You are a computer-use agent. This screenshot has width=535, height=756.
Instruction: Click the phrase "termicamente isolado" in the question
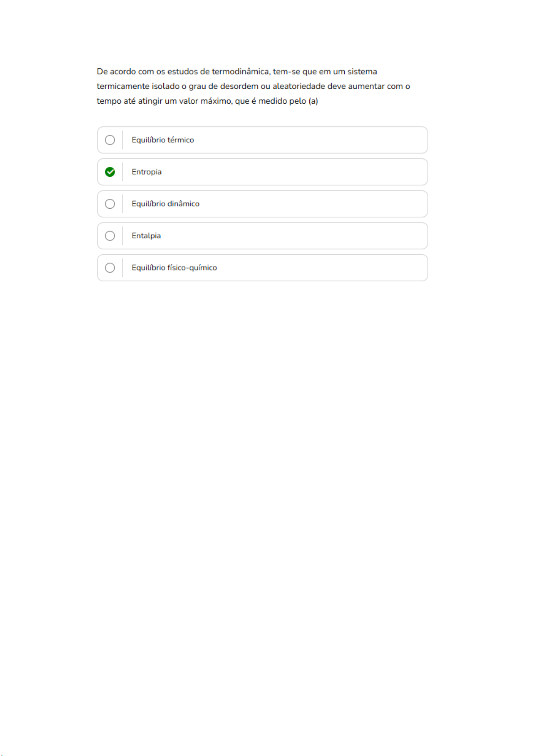[138, 86]
